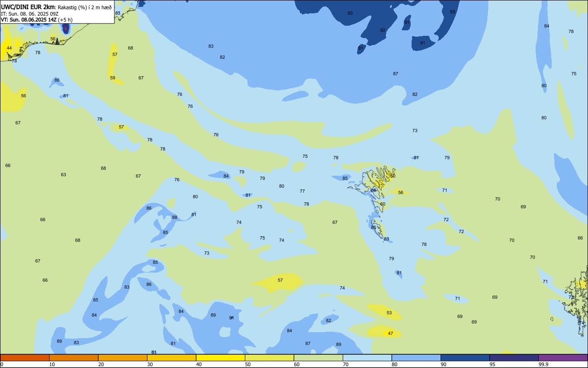Click the humidity value '44' on map
The width and height of the screenshot is (588, 368).
pos(9,48)
